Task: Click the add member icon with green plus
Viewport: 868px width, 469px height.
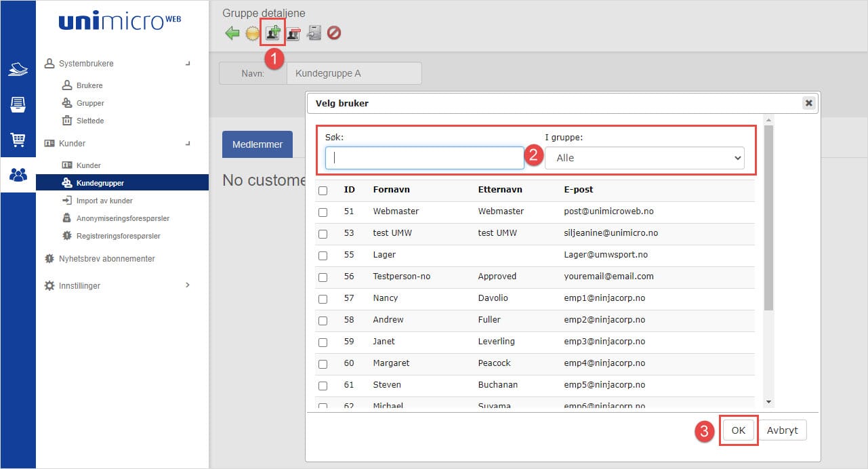Action: 273,33
